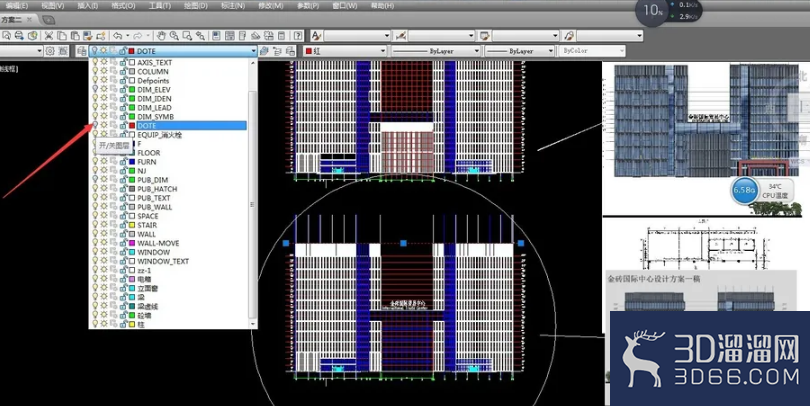Open the DesignCenter icon
The image size is (810, 406).
[x=229, y=36]
